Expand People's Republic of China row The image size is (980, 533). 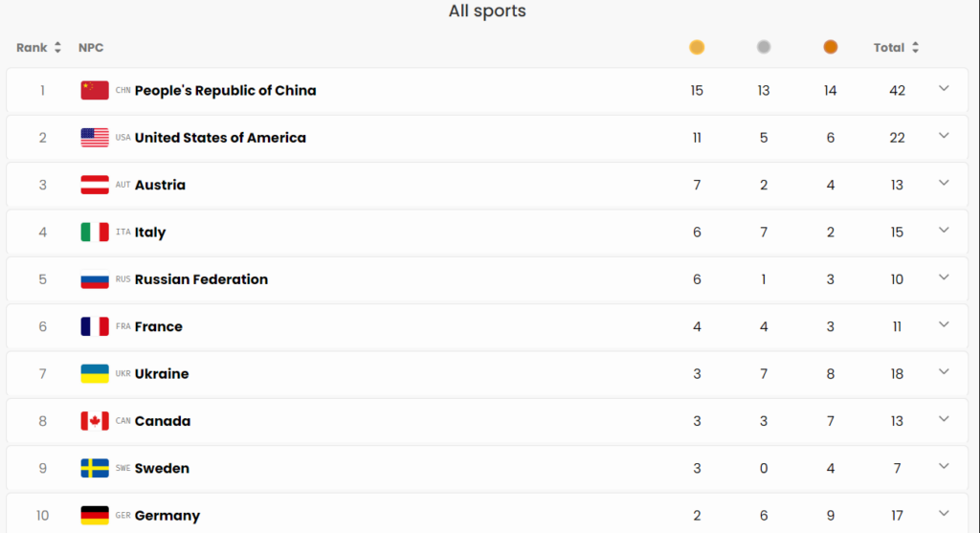(944, 89)
